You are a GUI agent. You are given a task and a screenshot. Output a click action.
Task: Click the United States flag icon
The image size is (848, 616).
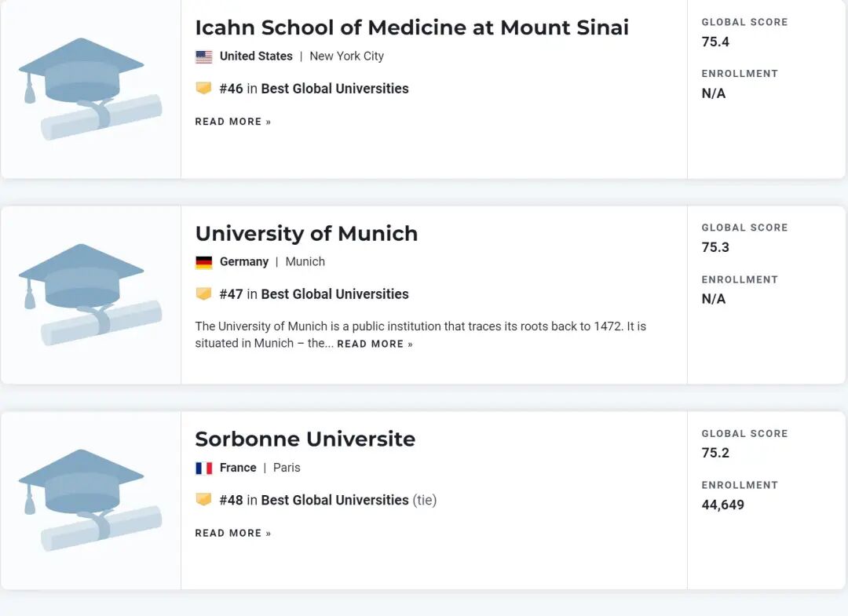204,56
